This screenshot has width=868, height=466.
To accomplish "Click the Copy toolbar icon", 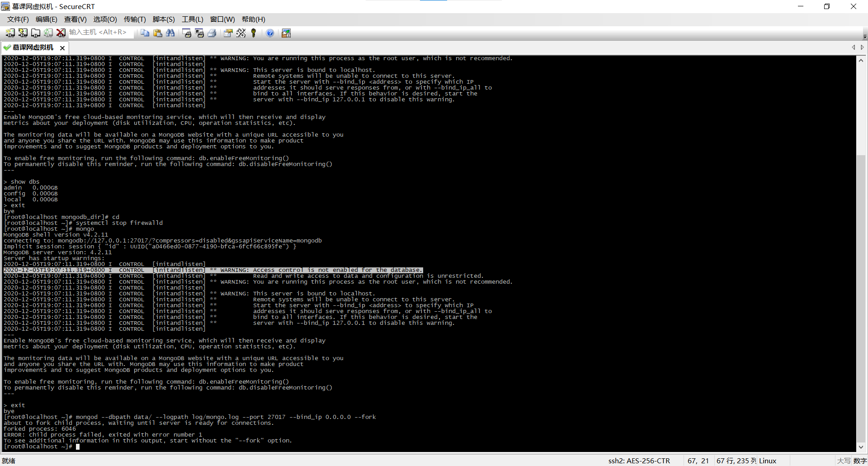I will [145, 33].
